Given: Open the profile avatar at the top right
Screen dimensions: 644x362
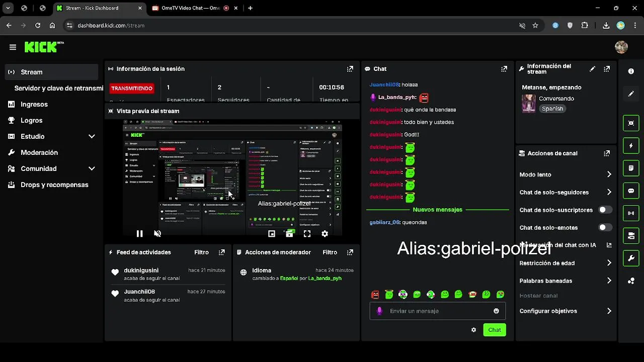Looking at the screenshot, I should [x=621, y=47].
